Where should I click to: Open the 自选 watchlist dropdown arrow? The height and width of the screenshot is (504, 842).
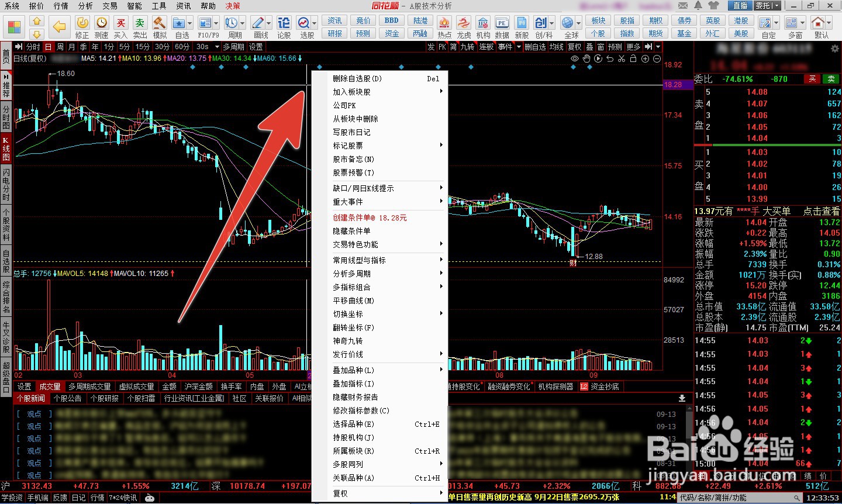click(x=191, y=23)
